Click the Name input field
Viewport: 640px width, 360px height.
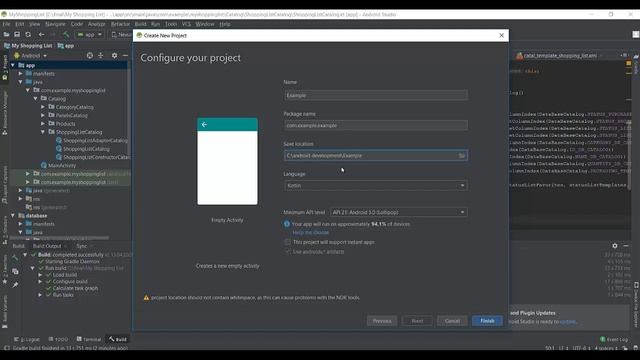pos(376,96)
